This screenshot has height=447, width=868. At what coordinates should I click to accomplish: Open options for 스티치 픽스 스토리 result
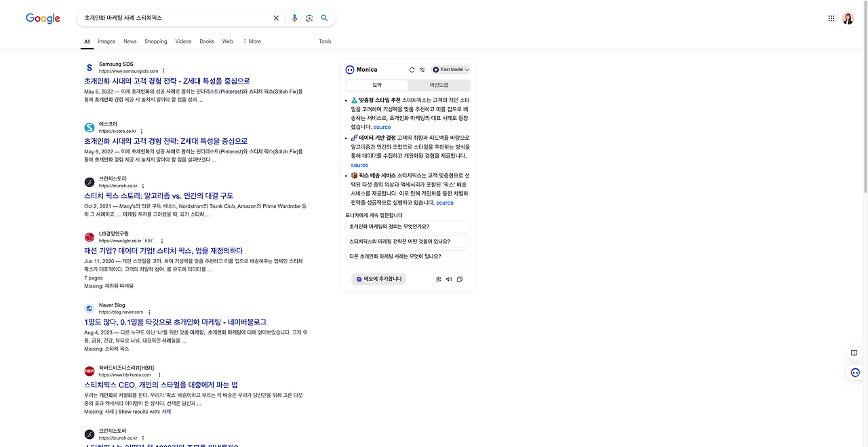pyautogui.click(x=143, y=186)
